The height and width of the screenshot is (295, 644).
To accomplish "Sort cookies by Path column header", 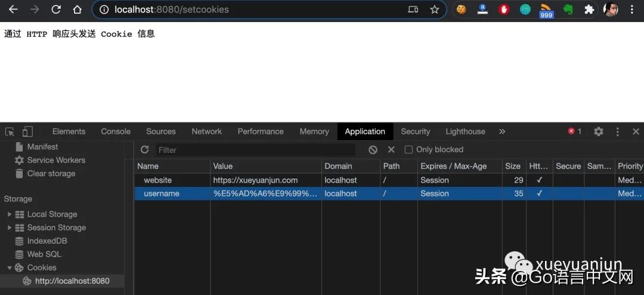I will click(399, 166).
